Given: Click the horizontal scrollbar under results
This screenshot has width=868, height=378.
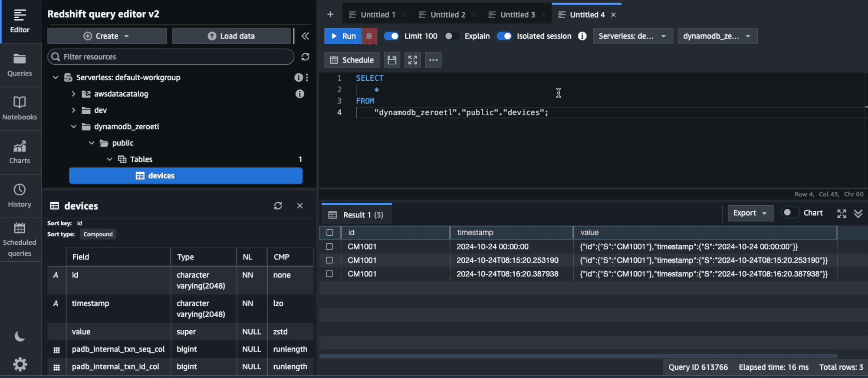Looking at the screenshot, I should (x=578, y=356).
